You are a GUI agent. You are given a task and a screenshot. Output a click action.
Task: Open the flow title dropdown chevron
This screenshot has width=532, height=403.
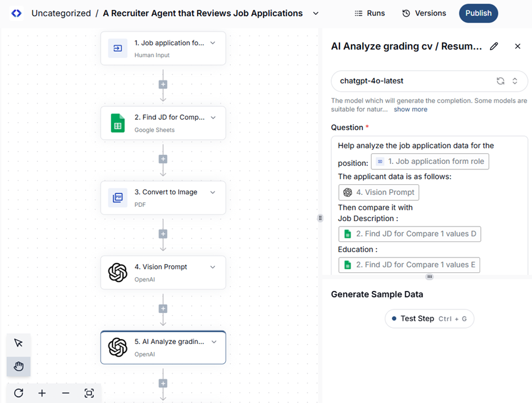click(x=316, y=13)
